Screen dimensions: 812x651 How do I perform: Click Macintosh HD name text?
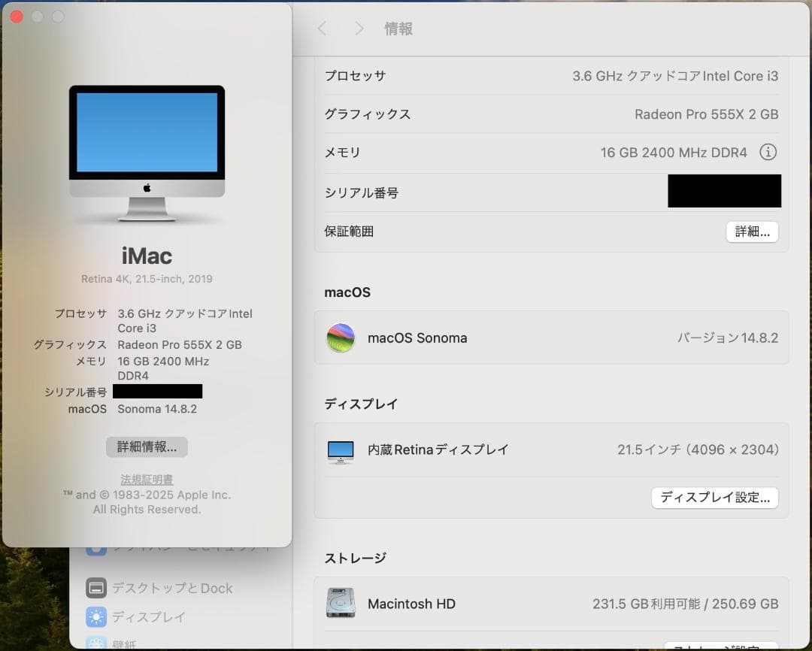point(412,604)
